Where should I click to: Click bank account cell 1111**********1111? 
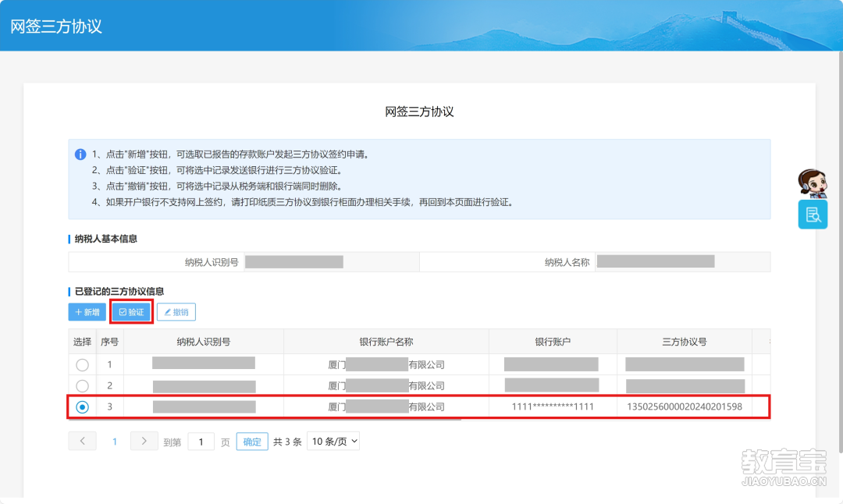[x=553, y=406]
